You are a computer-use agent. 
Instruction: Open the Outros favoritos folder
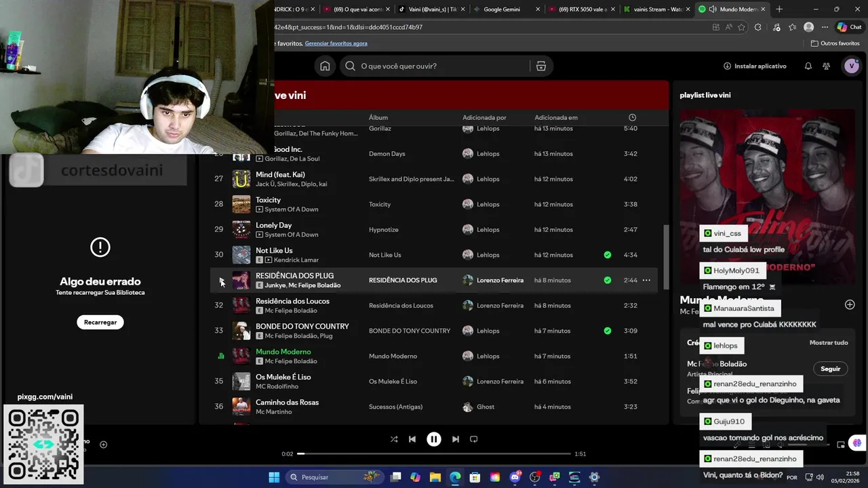835,43
